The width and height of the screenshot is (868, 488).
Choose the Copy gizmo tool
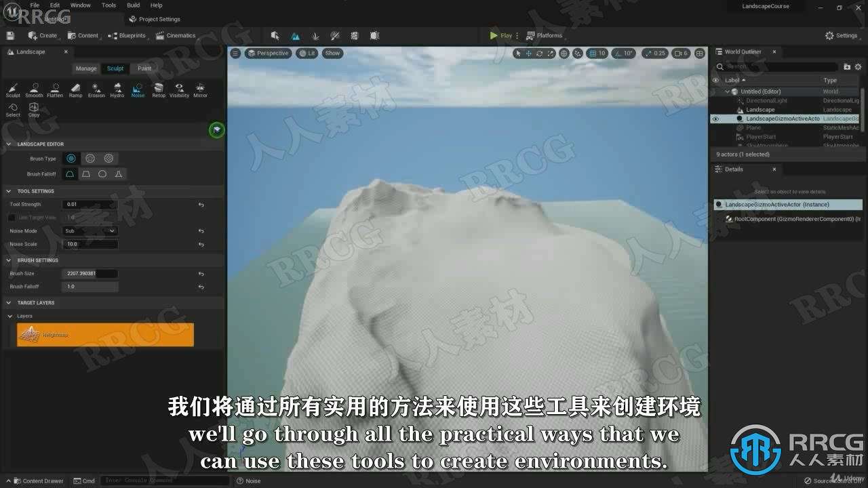[x=34, y=110]
